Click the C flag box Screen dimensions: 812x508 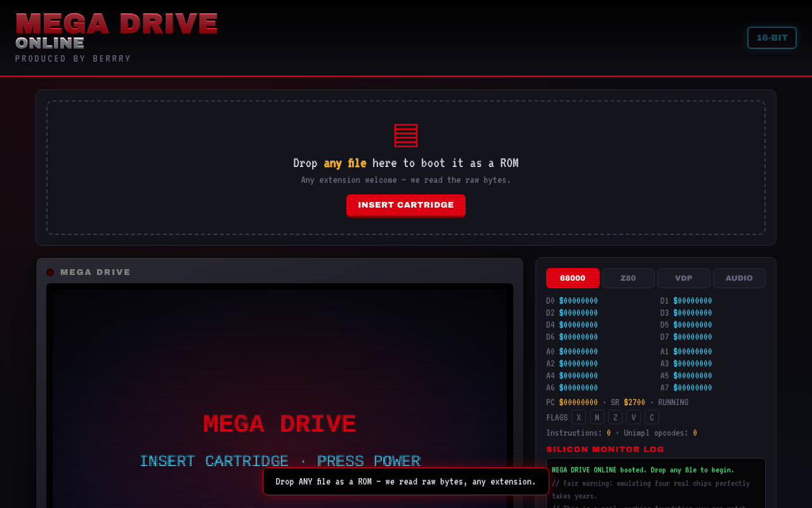652,417
